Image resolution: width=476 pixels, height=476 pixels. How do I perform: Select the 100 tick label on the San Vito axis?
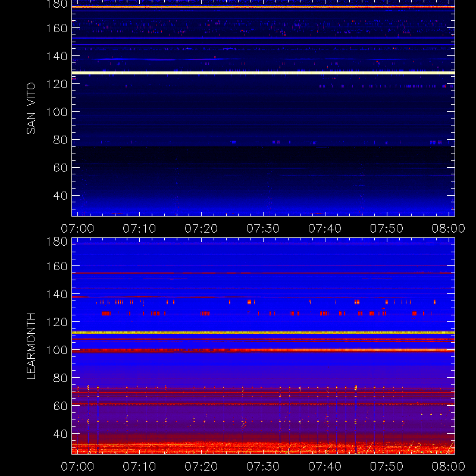(57, 112)
